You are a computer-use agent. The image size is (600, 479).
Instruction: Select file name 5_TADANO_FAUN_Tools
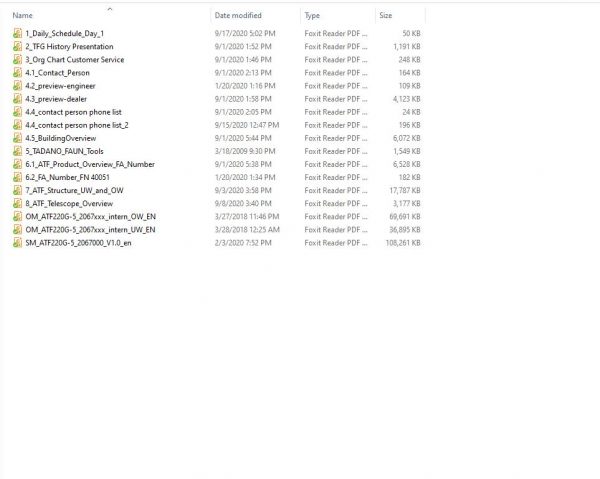pyautogui.click(x=64, y=151)
